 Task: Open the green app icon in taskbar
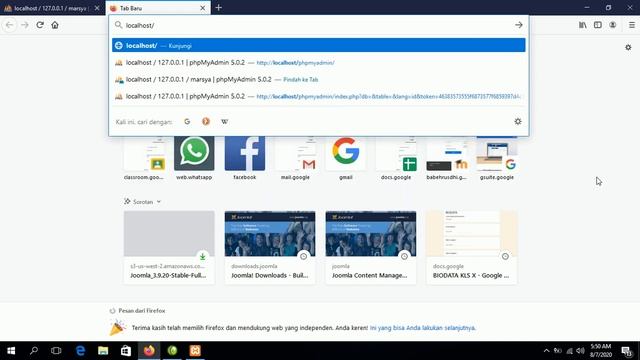pos(172,351)
